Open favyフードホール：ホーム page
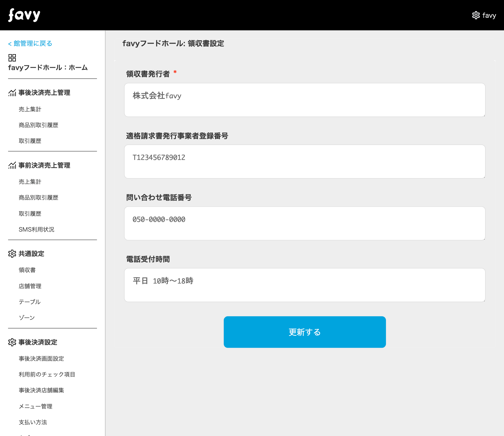This screenshot has width=504, height=436. click(x=48, y=68)
